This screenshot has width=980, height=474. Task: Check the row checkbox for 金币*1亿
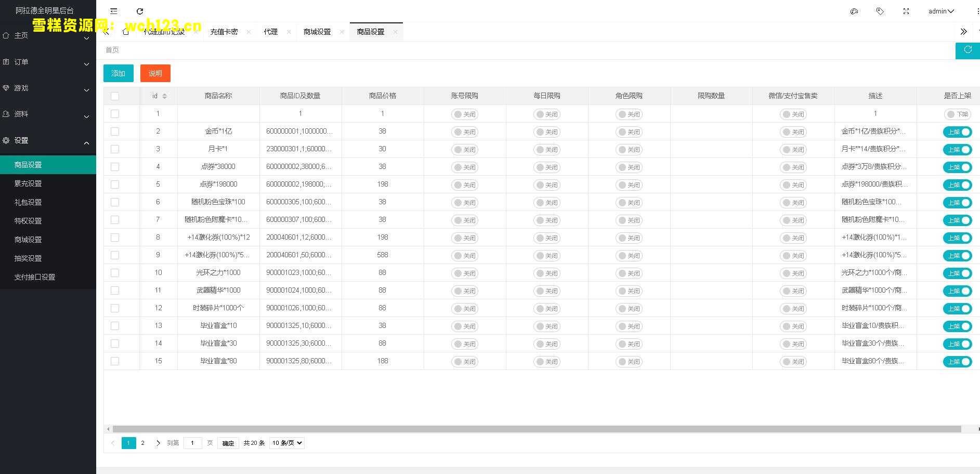click(x=115, y=131)
